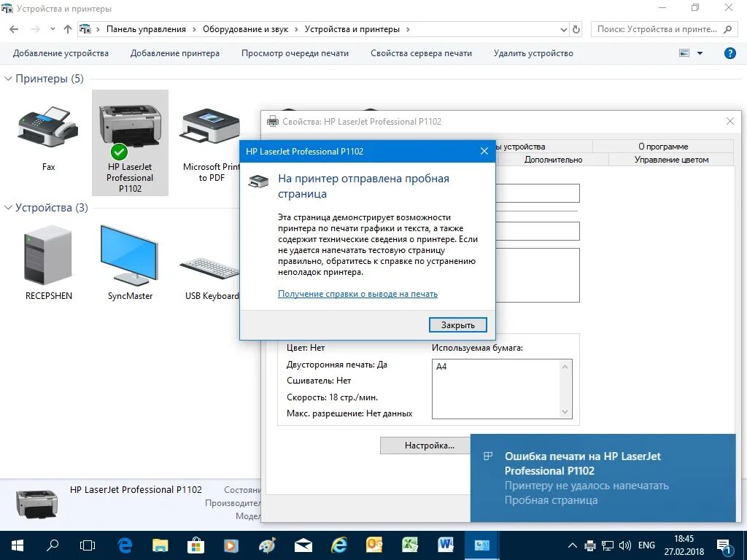
Task: Open the view options dropdown arrow
Action: click(700, 53)
